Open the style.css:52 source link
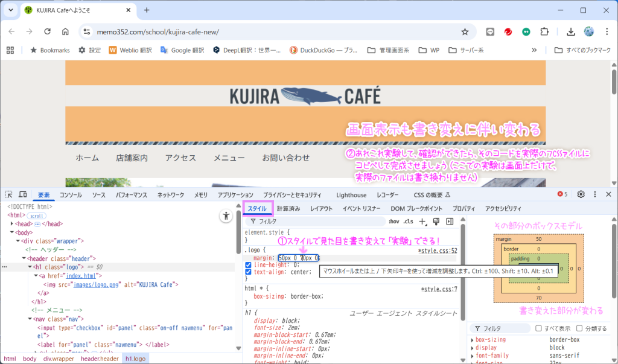Image resolution: width=618 pixels, height=364 pixels. (x=438, y=250)
